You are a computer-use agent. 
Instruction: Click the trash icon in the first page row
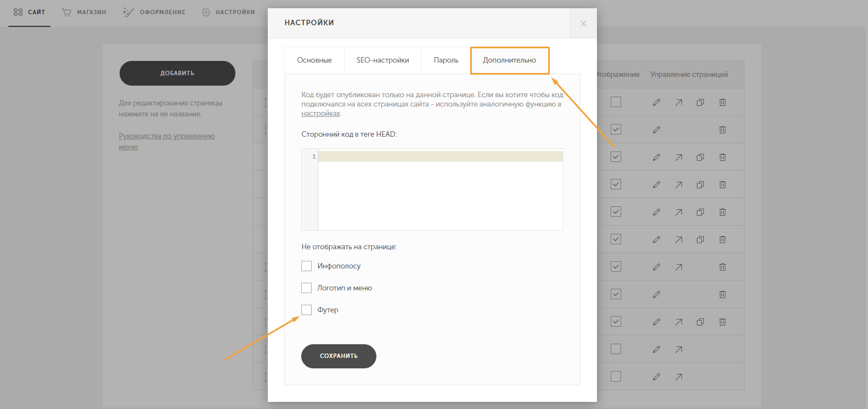[x=722, y=102]
